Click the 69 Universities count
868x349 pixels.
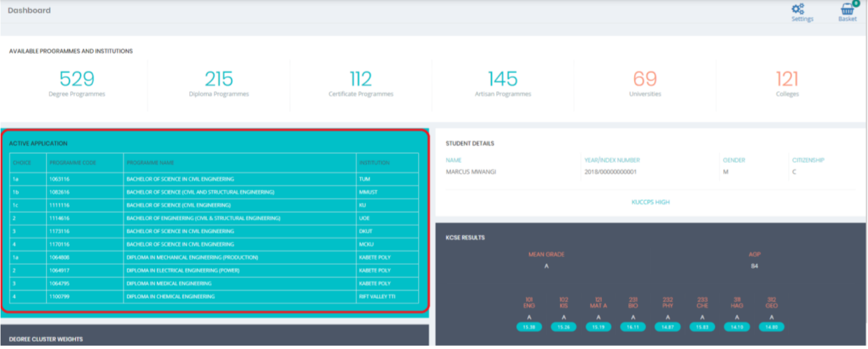pos(645,79)
